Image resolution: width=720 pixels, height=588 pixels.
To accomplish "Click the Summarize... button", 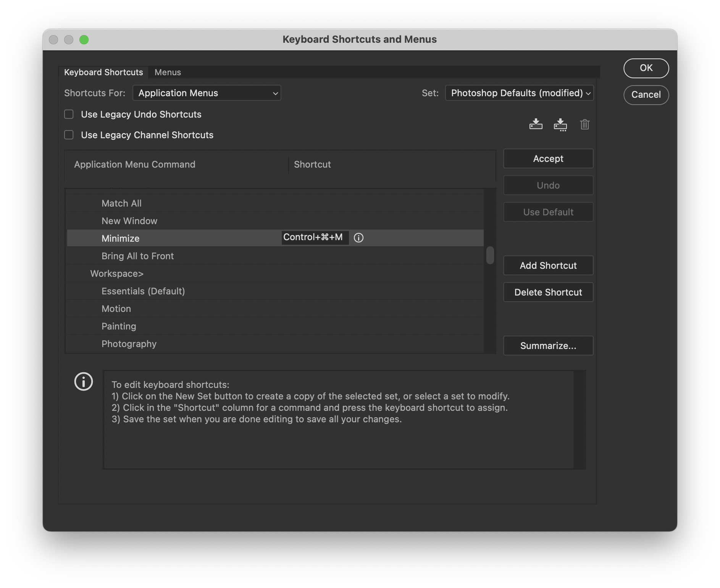I will [x=548, y=346].
